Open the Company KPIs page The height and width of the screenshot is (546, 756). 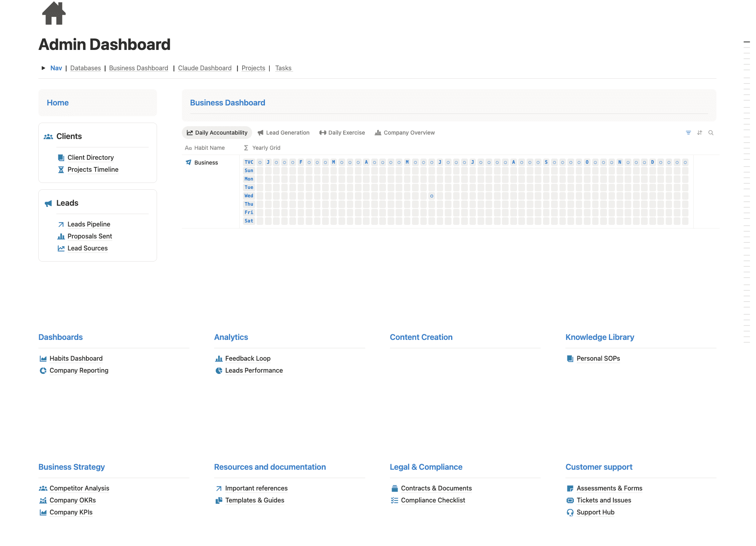(71, 512)
